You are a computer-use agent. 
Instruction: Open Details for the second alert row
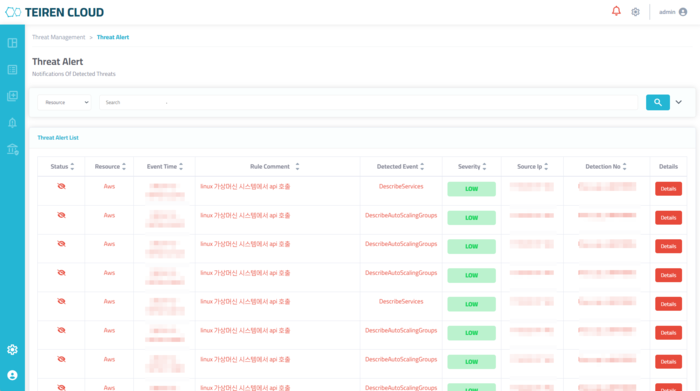(668, 218)
